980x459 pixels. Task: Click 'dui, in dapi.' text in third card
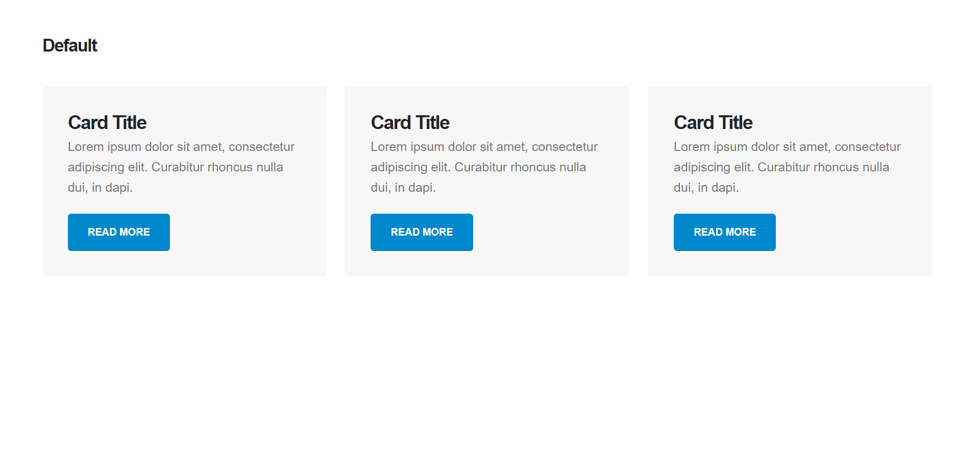pyautogui.click(x=706, y=188)
